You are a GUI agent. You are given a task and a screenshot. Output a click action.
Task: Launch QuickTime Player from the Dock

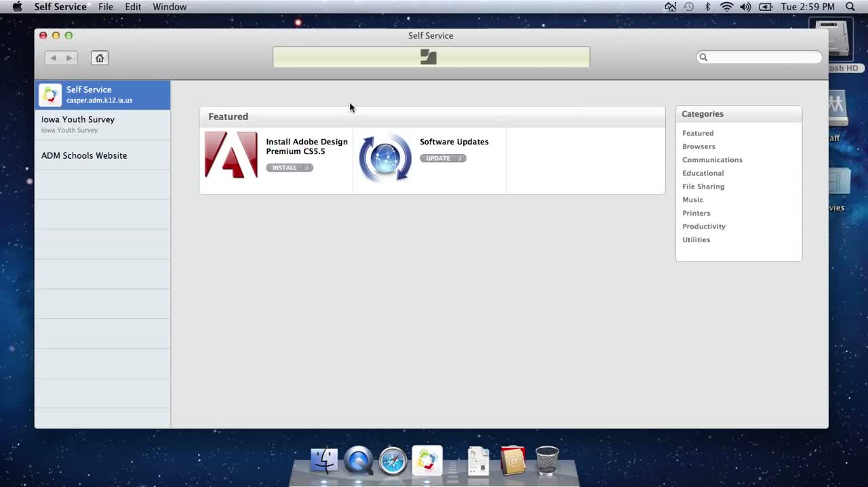coord(358,461)
